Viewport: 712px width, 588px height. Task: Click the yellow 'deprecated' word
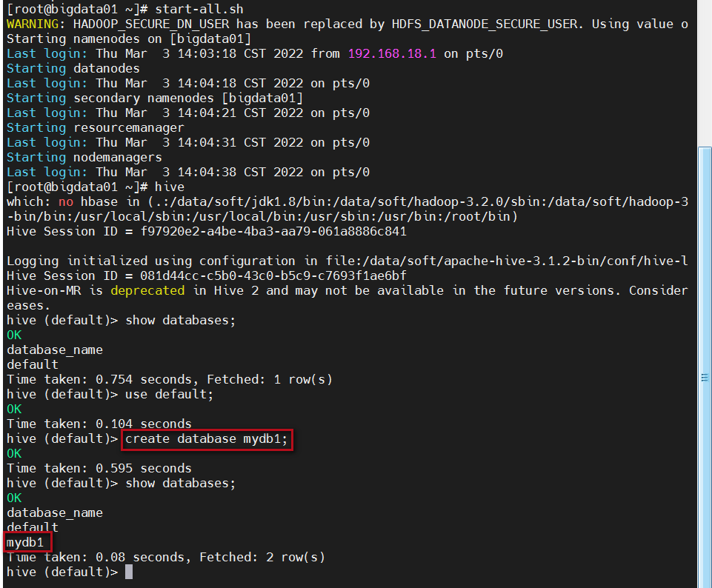tap(147, 290)
